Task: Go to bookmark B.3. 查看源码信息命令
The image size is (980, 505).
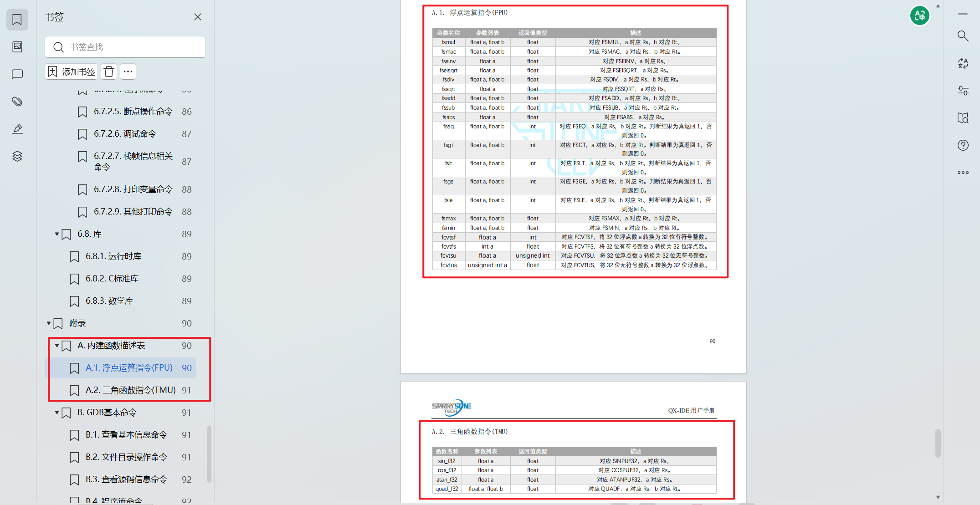Action: [x=126, y=479]
